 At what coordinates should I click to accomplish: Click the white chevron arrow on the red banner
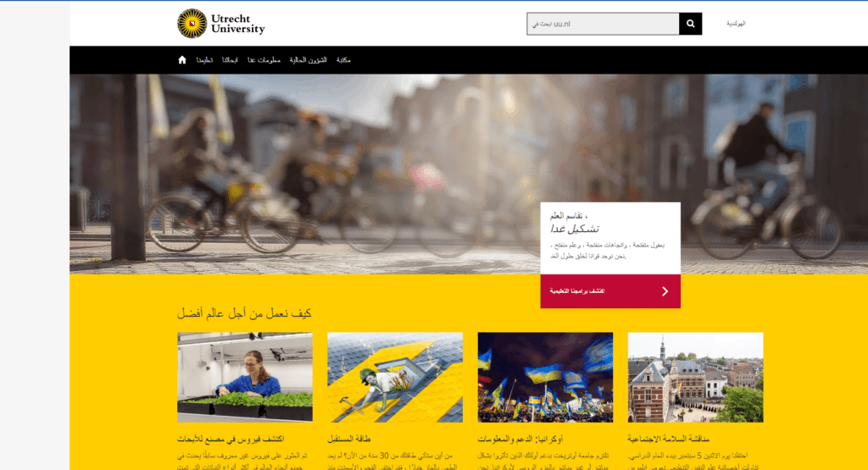(665, 291)
